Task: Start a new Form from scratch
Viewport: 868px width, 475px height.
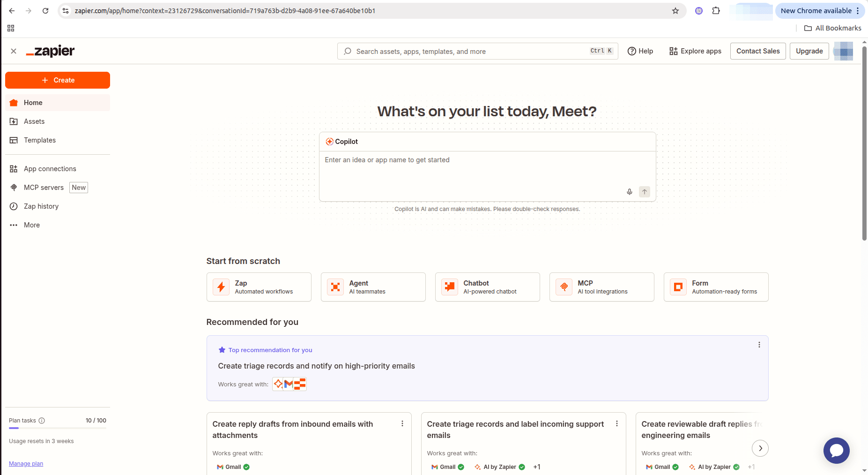Action: pos(716,287)
